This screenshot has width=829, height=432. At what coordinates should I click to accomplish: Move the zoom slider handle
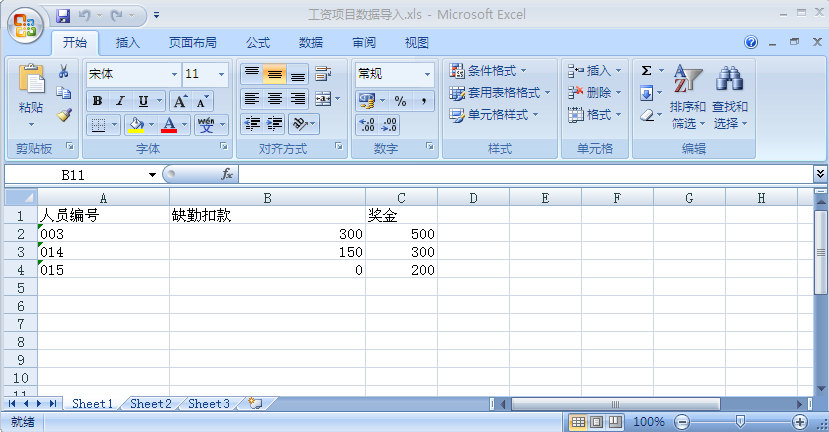click(x=740, y=421)
